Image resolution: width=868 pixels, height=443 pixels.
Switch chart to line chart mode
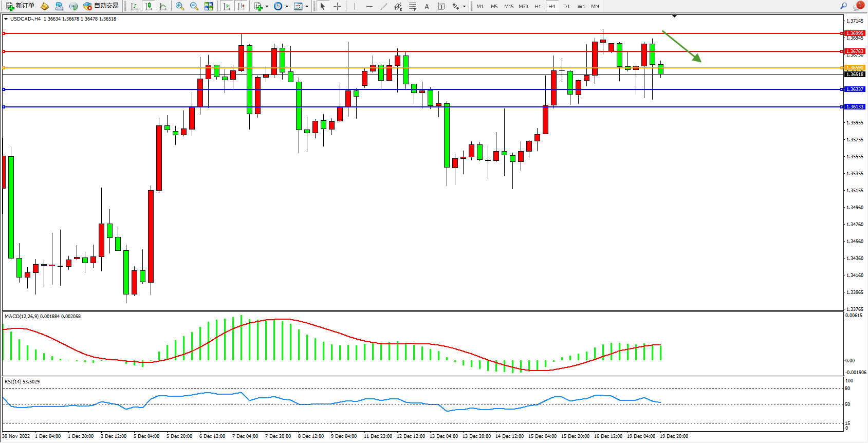tap(163, 6)
